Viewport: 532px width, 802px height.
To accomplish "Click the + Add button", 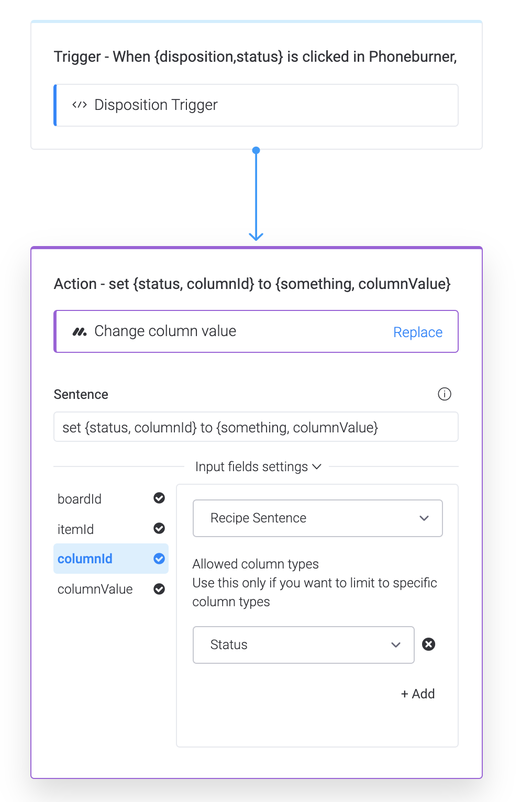I will [418, 694].
